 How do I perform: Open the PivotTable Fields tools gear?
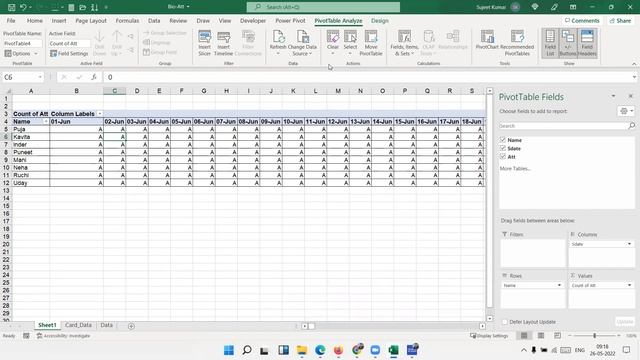[626, 111]
